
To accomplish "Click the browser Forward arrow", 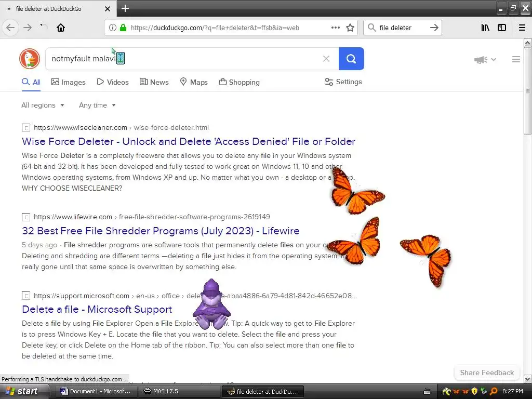I will pos(28,28).
